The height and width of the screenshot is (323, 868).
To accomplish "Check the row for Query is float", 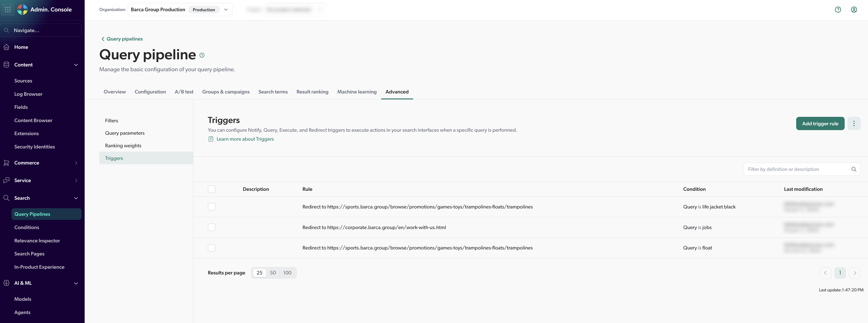I will coord(212,248).
